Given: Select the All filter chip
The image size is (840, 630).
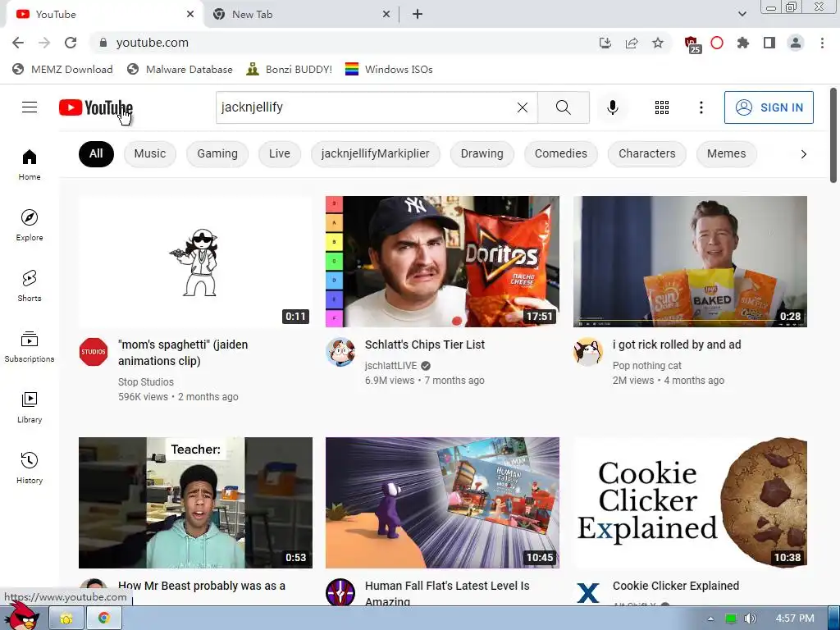Looking at the screenshot, I should [x=96, y=153].
